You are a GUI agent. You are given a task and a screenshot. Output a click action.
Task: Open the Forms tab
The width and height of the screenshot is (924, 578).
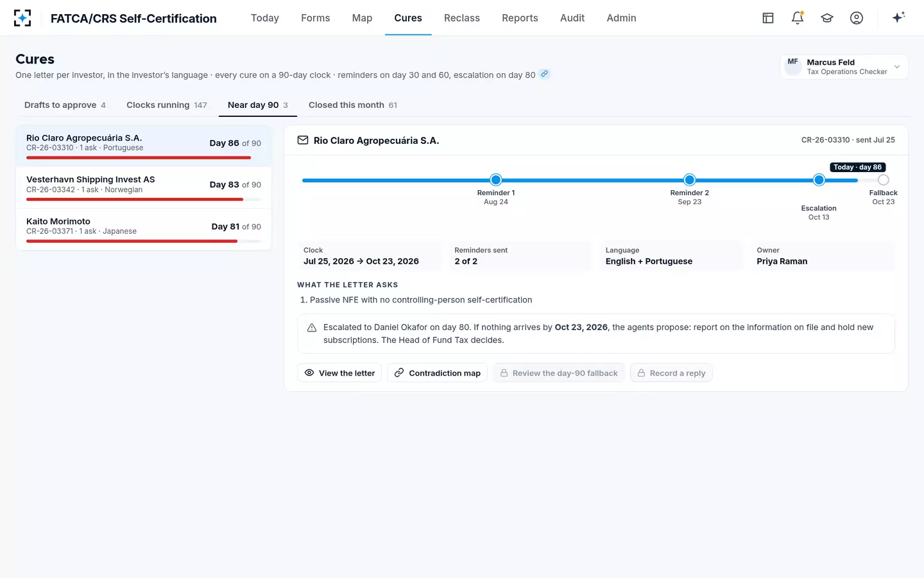316,18
